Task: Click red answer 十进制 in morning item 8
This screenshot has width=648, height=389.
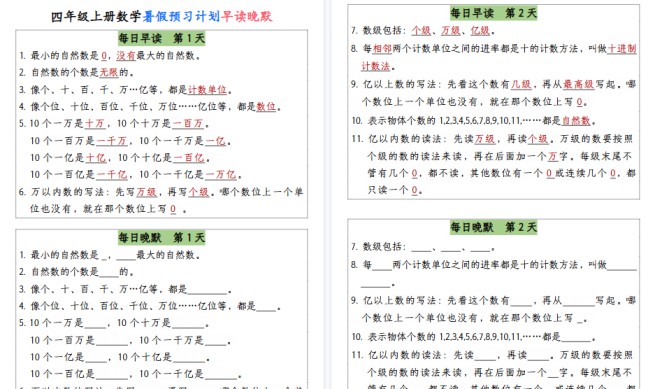Action: click(622, 49)
